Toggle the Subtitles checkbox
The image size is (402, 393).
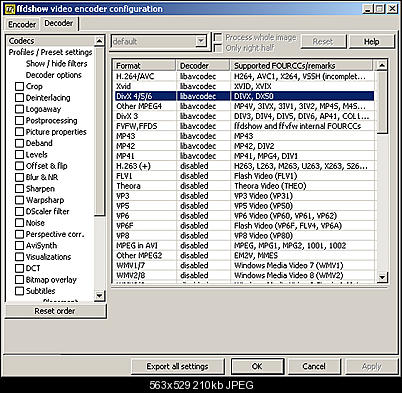click(20, 291)
